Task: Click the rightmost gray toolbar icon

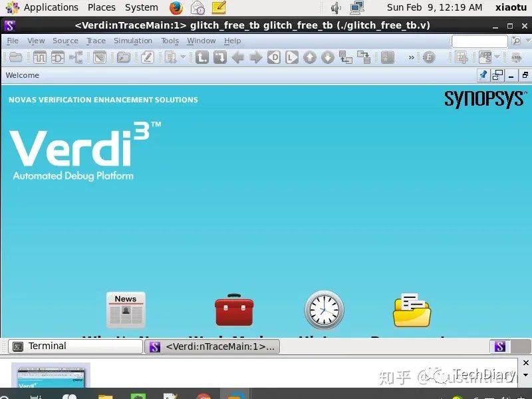Action: [517, 57]
